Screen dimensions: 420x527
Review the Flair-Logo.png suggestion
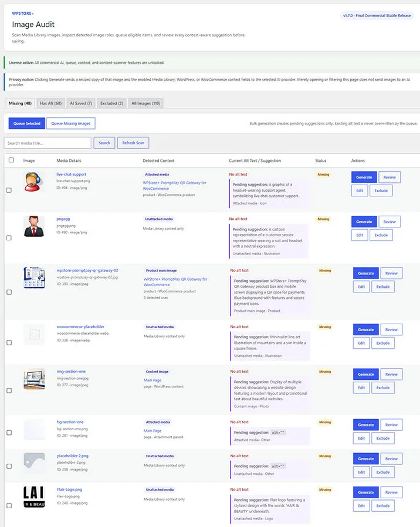pyautogui.click(x=391, y=492)
